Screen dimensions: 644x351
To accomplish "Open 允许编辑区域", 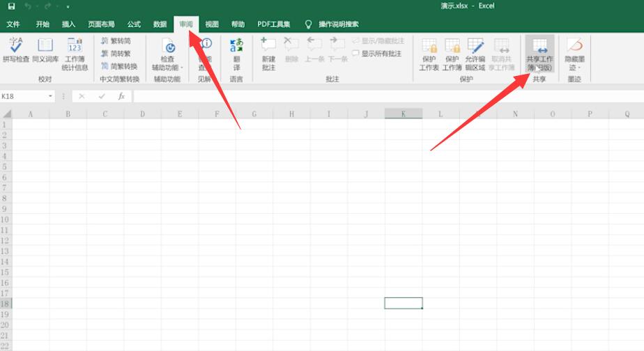I will coord(475,54).
